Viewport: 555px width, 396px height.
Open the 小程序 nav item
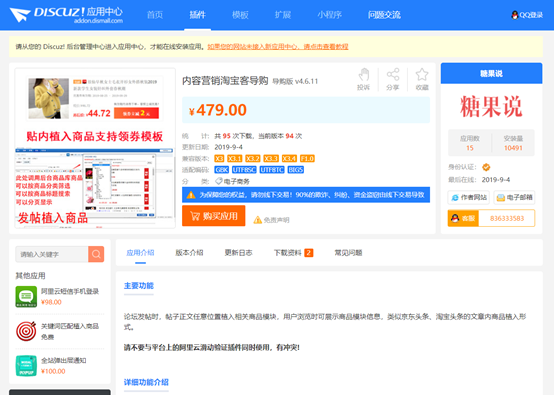coord(330,15)
